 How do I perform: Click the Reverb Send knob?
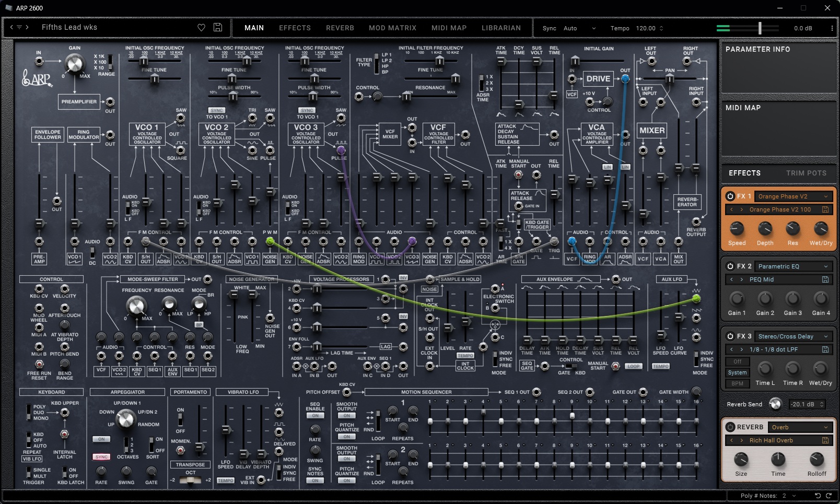coord(776,404)
